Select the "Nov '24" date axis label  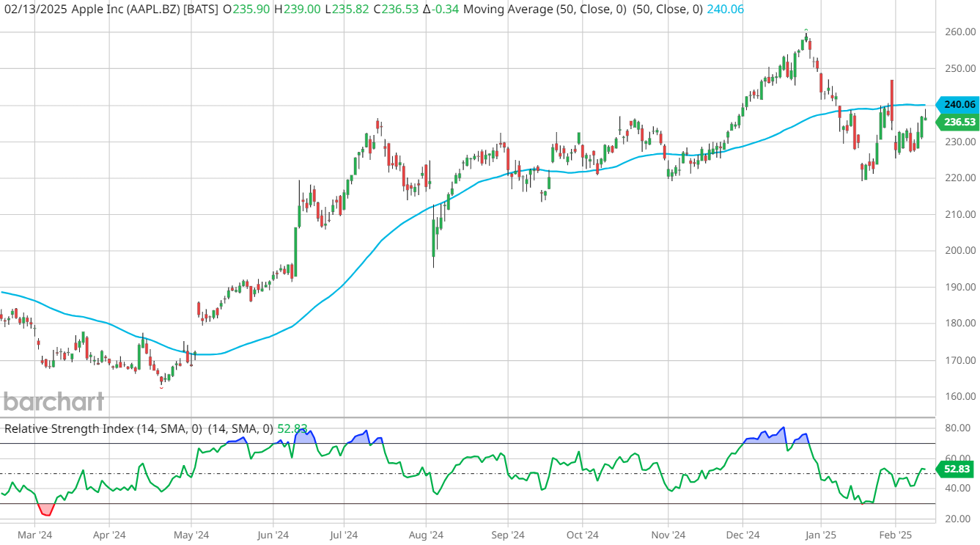(x=668, y=535)
